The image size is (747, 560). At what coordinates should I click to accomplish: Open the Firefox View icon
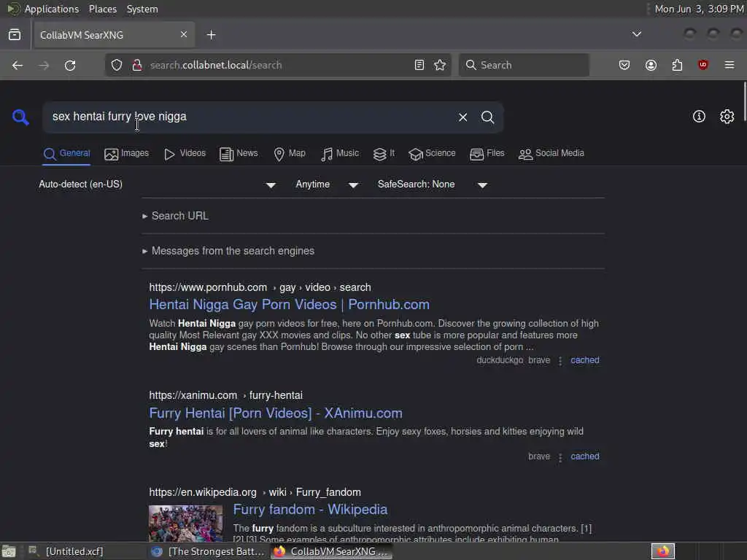[15, 35]
